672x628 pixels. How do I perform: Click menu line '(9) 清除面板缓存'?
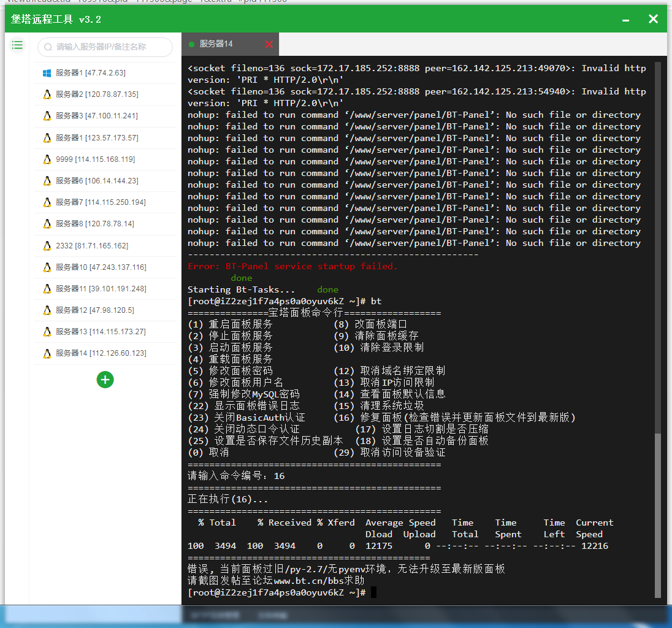click(x=376, y=336)
